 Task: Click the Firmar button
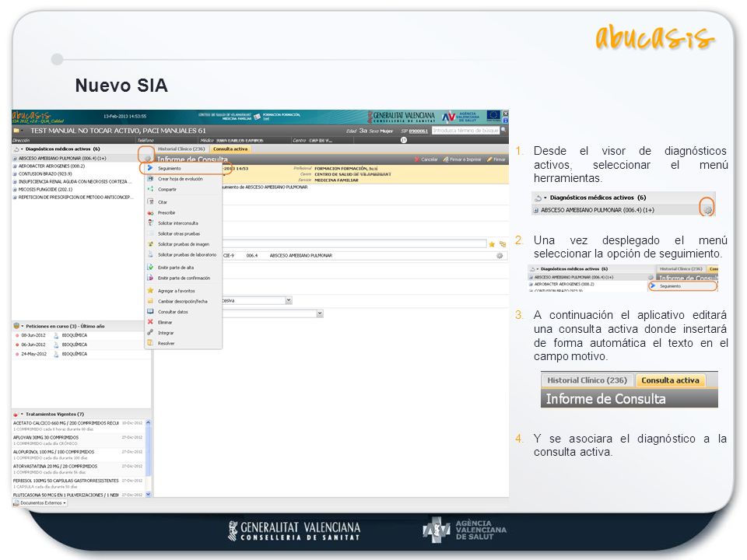point(496,159)
